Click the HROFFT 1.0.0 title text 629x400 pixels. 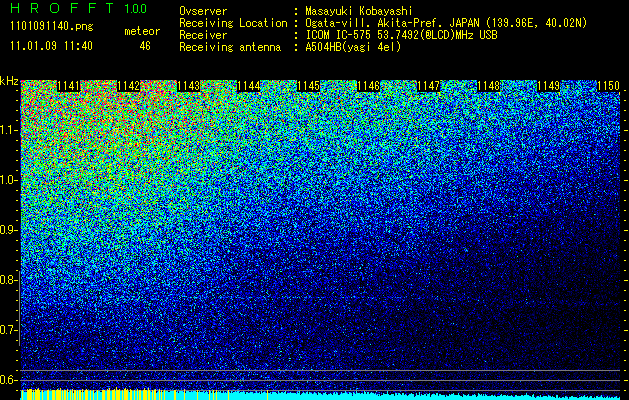click(x=78, y=8)
